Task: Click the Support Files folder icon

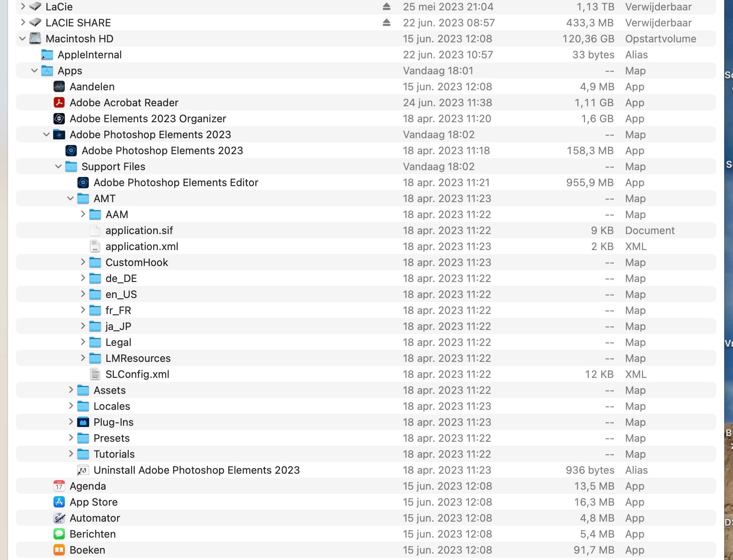Action: pyautogui.click(x=71, y=167)
